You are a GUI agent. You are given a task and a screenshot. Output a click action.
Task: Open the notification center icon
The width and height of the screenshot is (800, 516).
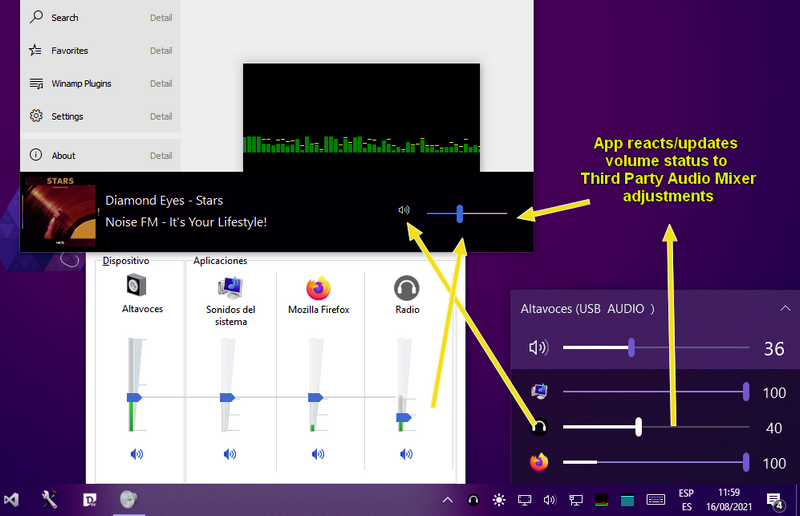tap(775, 501)
